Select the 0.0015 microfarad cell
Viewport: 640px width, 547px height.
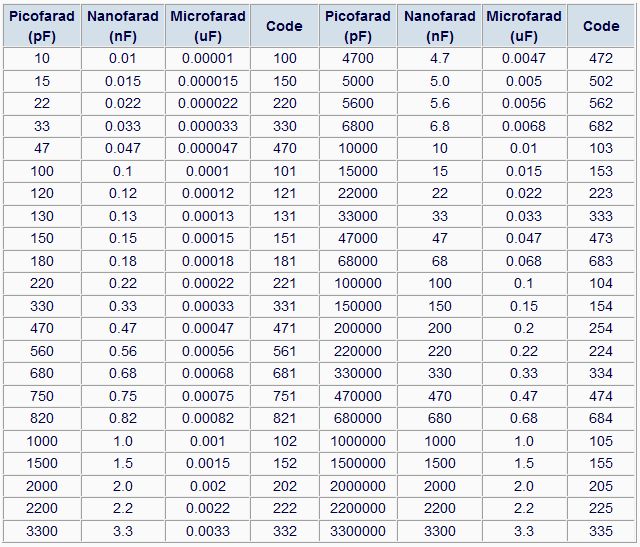207,463
